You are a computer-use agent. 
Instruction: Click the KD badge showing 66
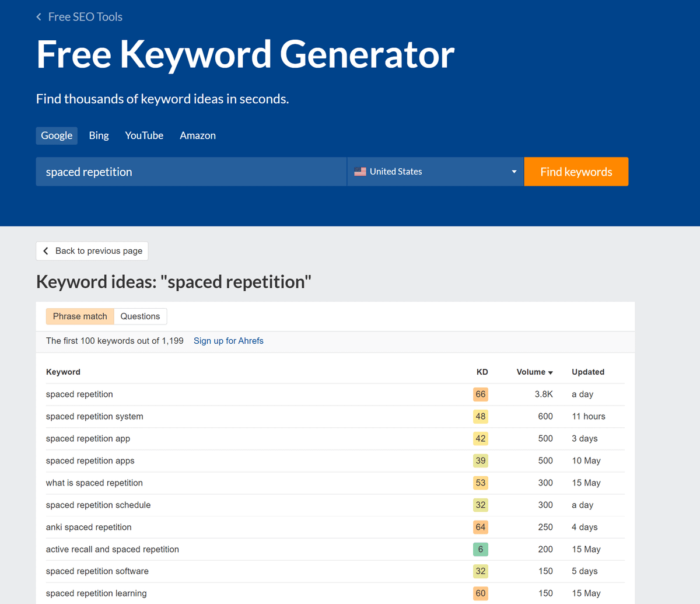pyautogui.click(x=480, y=394)
